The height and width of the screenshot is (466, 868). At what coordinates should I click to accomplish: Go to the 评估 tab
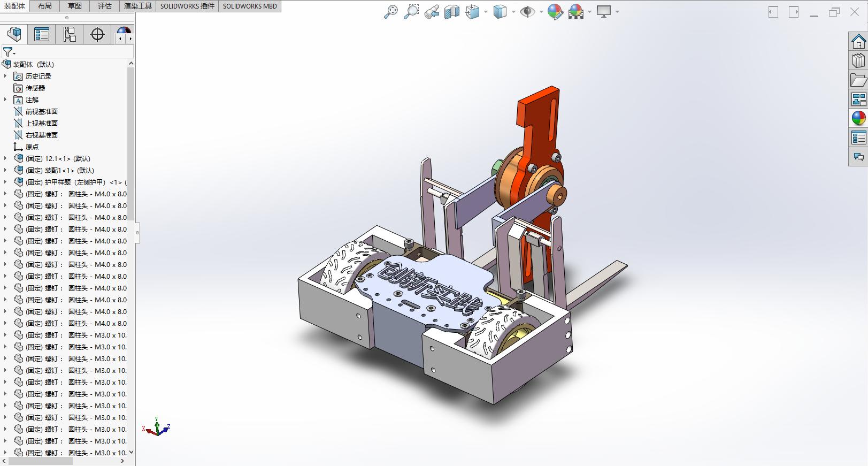[x=105, y=6]
